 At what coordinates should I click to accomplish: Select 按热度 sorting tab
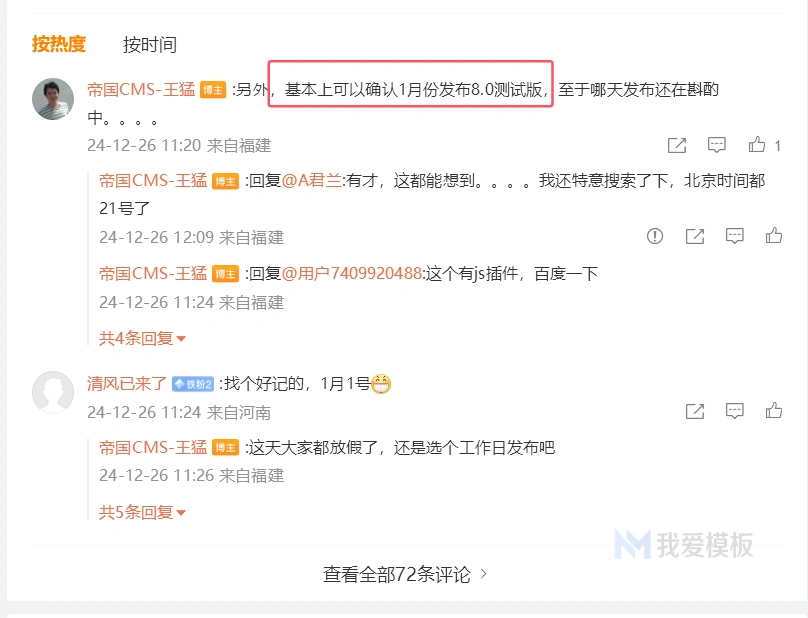coord(59,44)
